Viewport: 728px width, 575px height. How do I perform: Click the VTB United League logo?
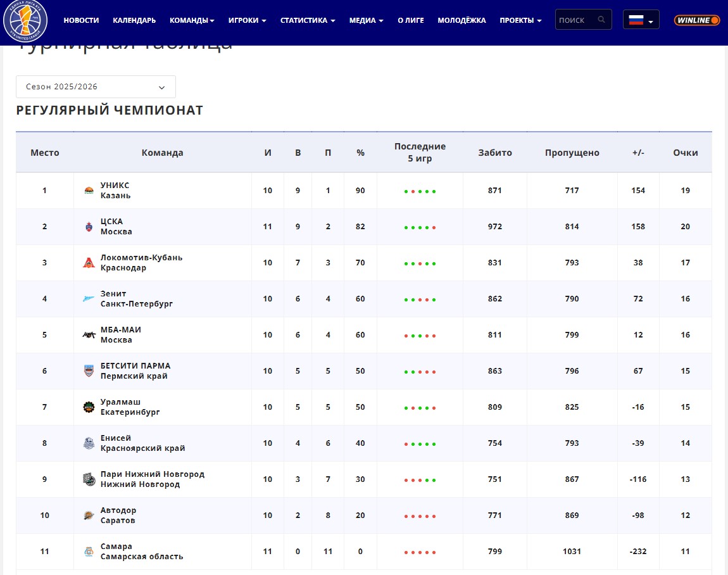coord(25,21)
